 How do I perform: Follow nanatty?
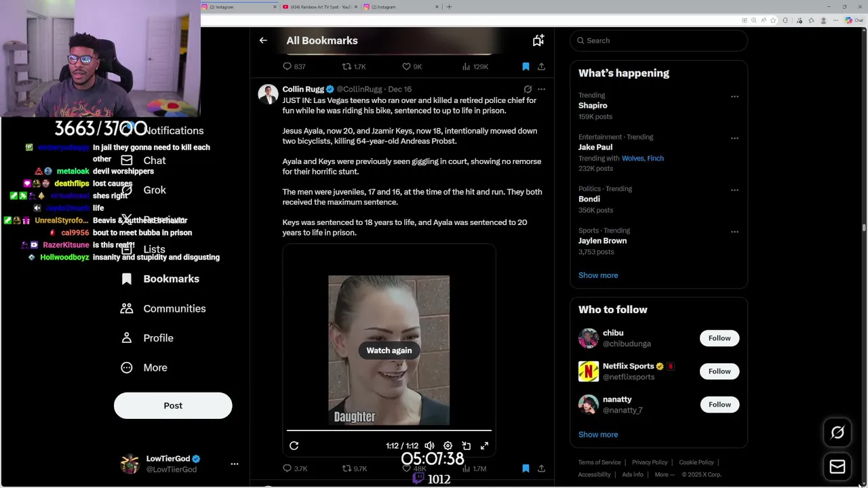719,405
